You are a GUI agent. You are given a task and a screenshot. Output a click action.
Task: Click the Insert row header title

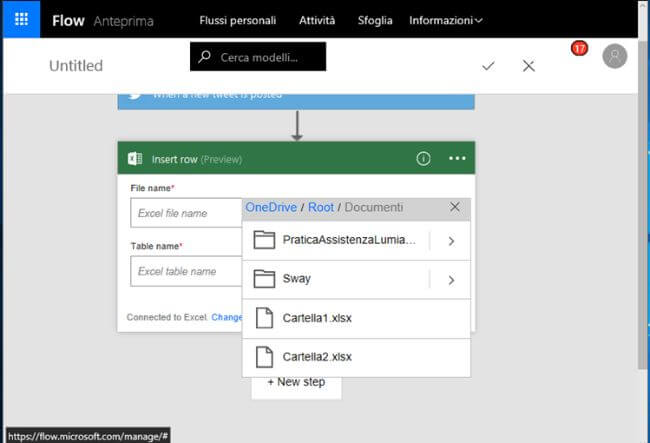click(197, 160)
